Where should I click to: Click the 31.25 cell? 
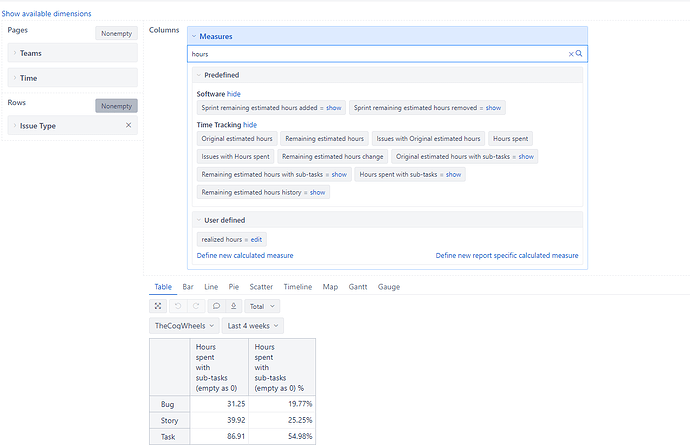point(219,404)
